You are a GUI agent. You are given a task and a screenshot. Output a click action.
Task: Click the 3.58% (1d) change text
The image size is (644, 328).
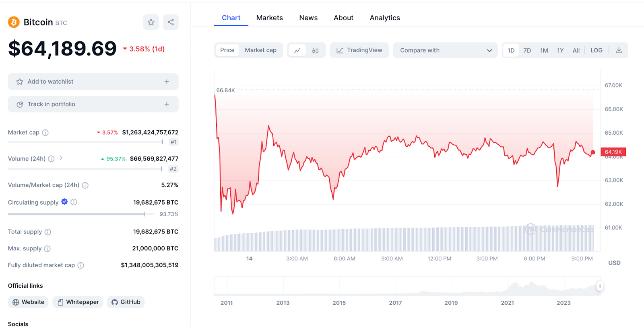coord(147,49)
